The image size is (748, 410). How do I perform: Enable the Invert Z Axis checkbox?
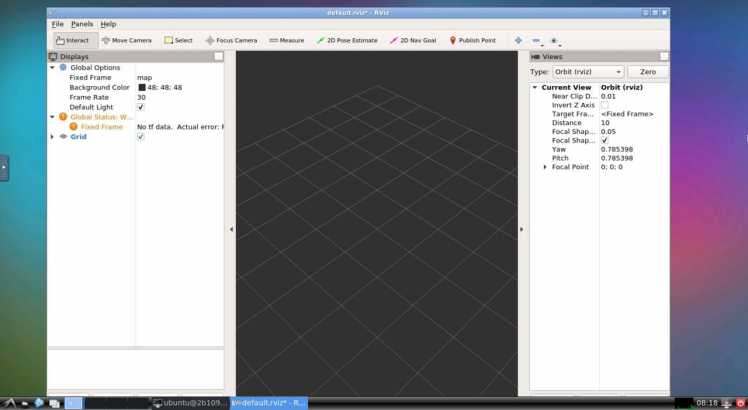(x=604, y=105)
